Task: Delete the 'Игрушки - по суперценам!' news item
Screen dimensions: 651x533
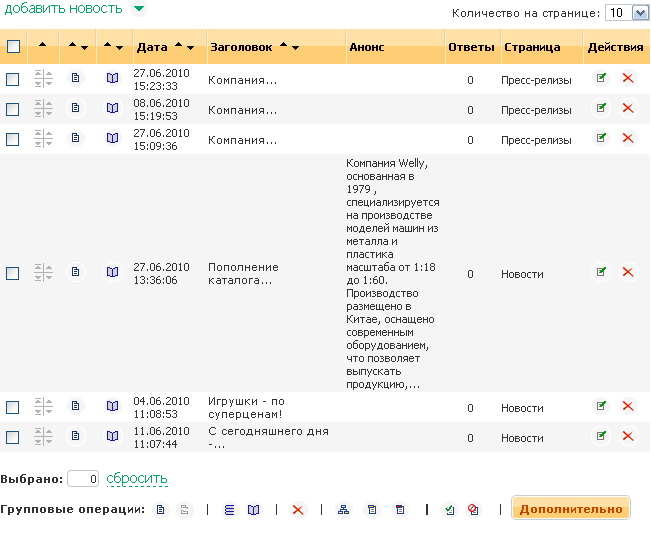Action: [x=628, y=406]
